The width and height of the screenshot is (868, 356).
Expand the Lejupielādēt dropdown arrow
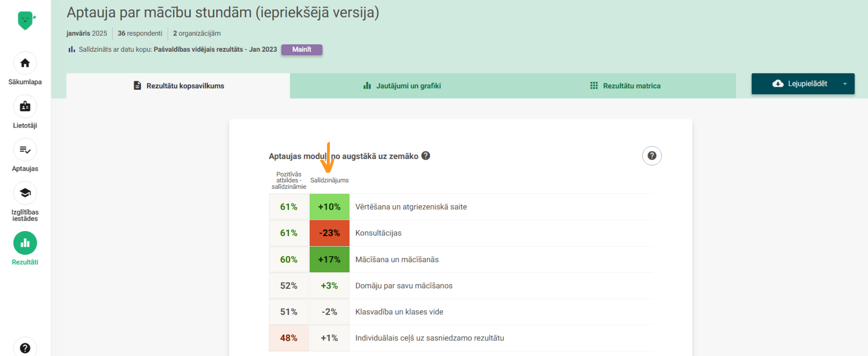(845, 84)
